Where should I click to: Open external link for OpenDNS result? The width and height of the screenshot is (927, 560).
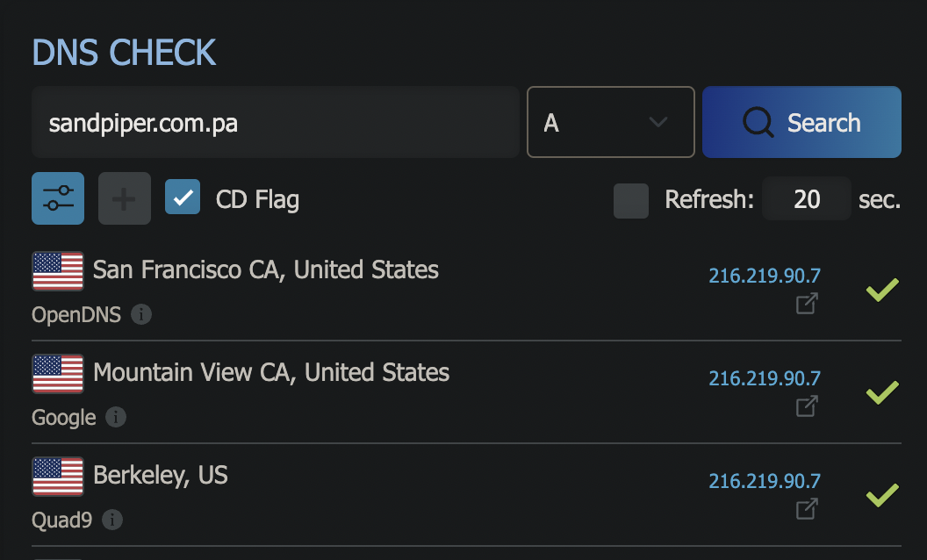coord(807,304)
